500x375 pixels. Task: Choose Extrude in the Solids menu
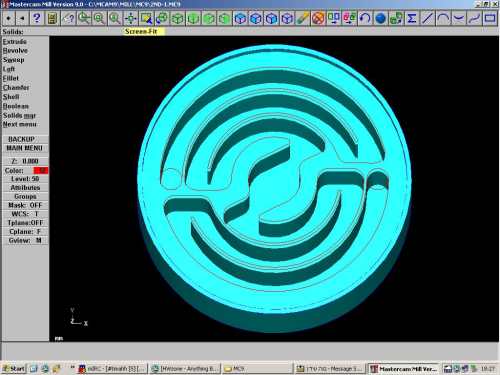coord(15,42)
